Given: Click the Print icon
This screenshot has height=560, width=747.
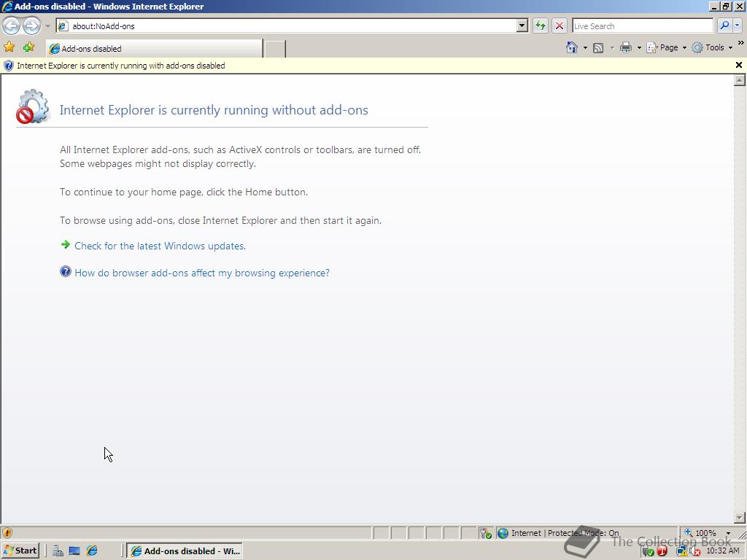Looking at the screenshot, I should pos(625,47).
